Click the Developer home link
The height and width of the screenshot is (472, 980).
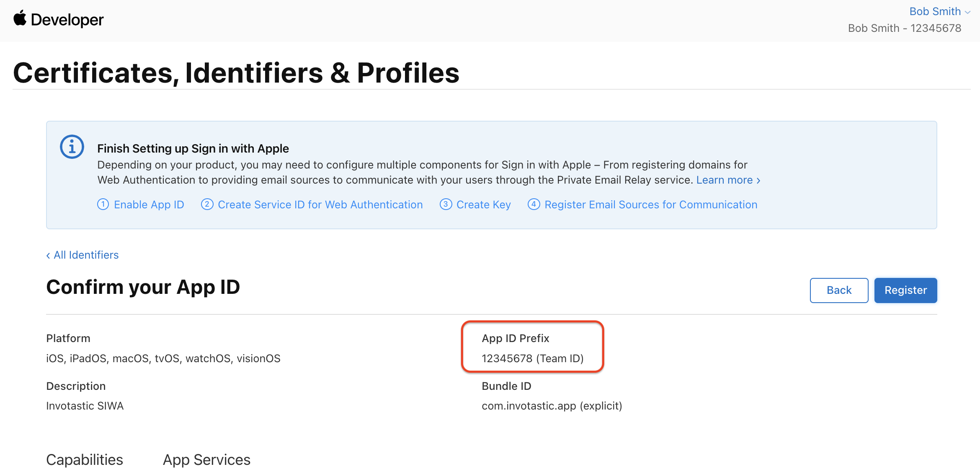tap(58, 19)
